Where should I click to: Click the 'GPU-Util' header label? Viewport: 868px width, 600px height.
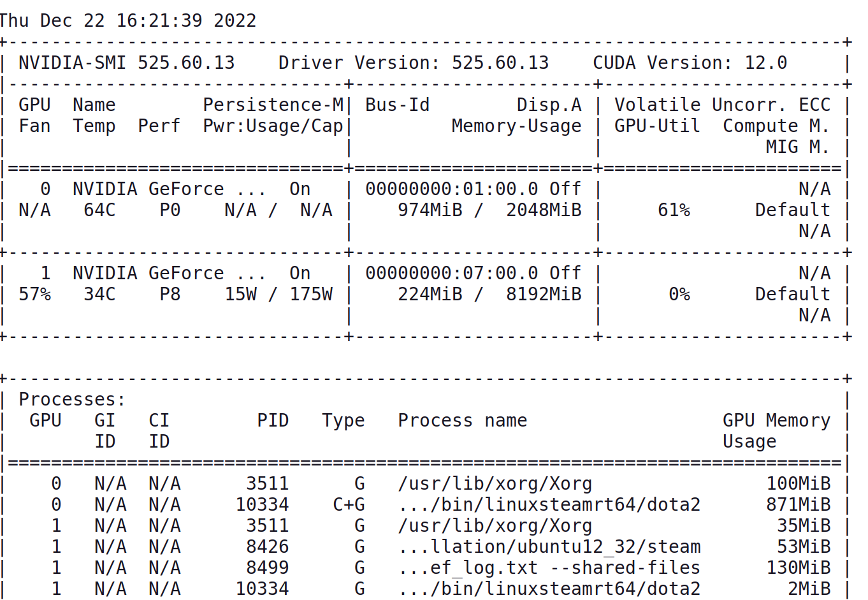pyautogui.click(x=657, y=126)
